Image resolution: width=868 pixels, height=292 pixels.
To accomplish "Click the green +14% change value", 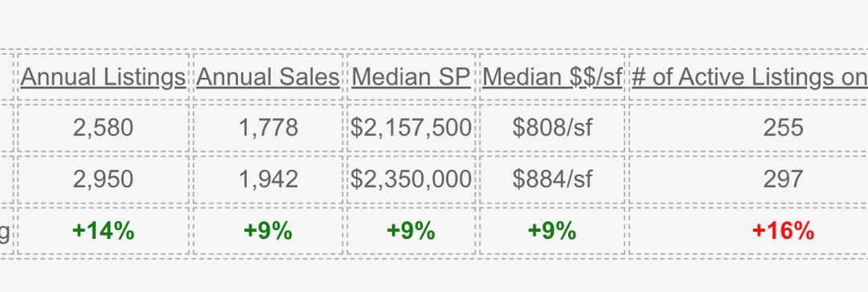I will click(103, 231).
